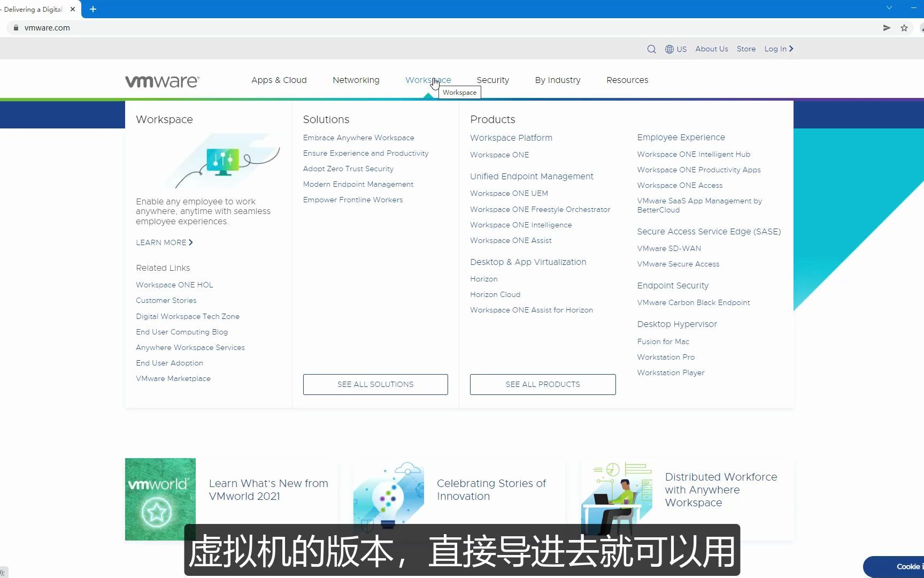
Task: Go to the Store link
Action: point(746,49)
